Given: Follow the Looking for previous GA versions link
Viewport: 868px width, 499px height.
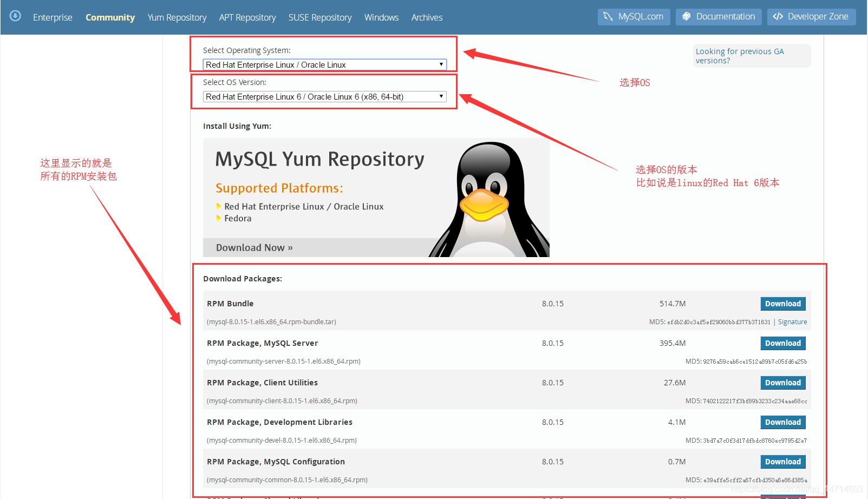Looking at the screenshot, I should (x=740, y=56).
